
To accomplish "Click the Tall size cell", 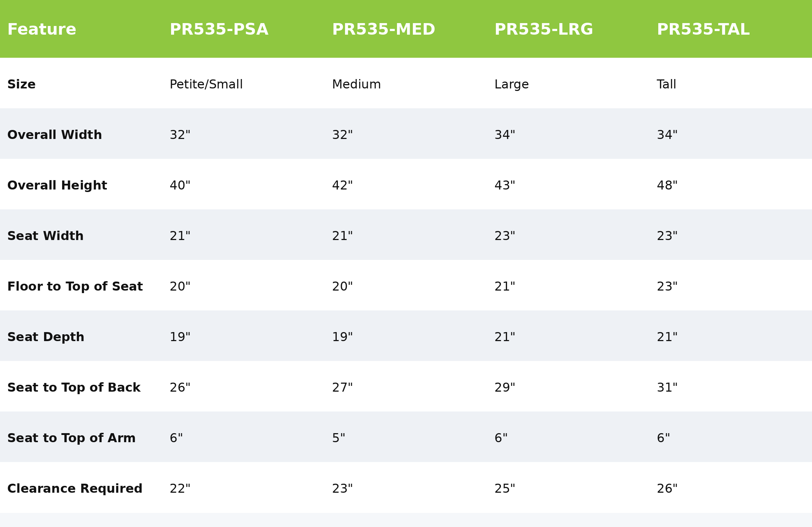I will click(666, 85).
